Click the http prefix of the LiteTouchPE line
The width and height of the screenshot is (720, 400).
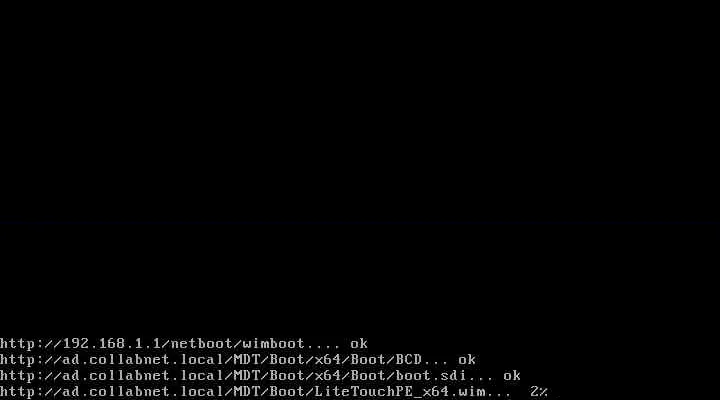pos(17,392)
